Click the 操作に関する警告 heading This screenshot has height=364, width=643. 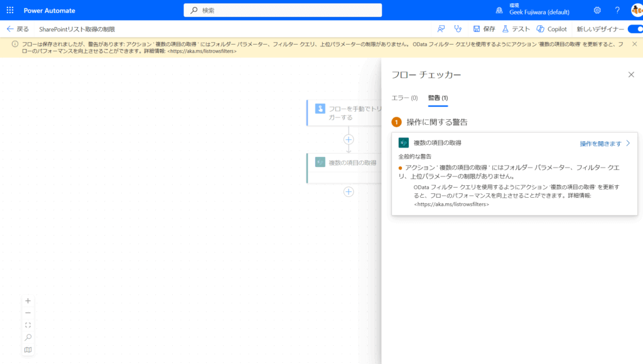click(x=437, y=122)
